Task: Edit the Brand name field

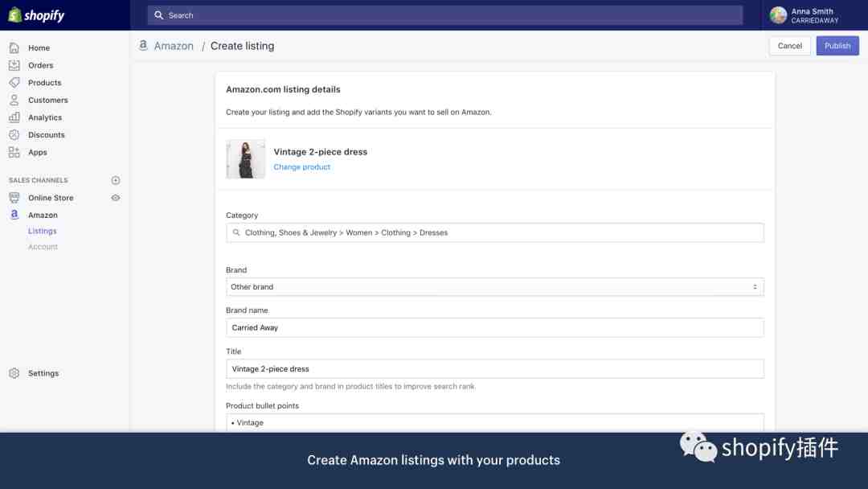Action: coord(495,328)
